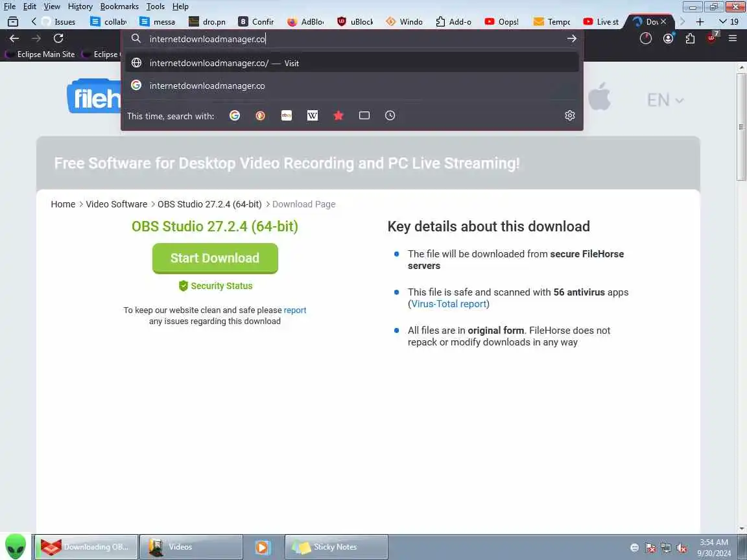Go forward to the next page

point(36,38)
